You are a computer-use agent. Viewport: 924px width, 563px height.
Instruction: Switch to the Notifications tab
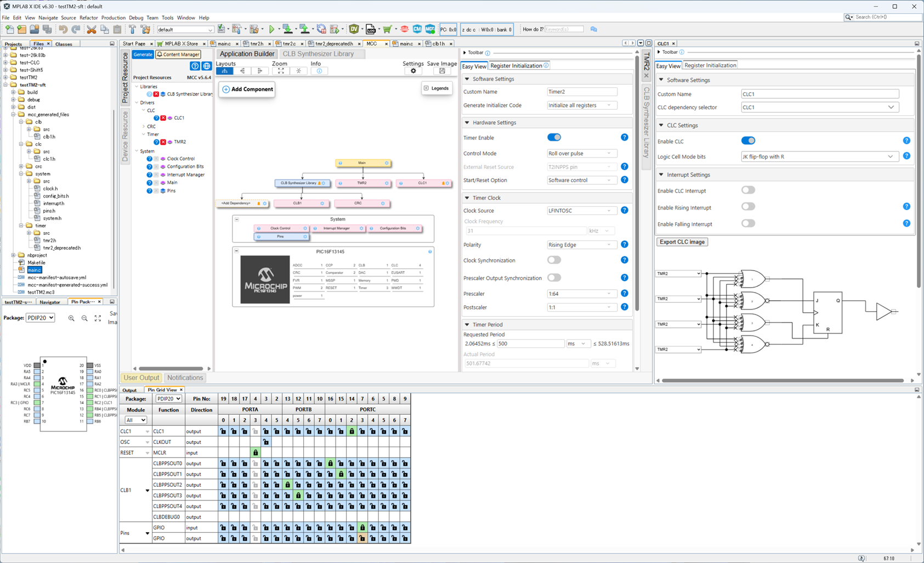point(185,378)
